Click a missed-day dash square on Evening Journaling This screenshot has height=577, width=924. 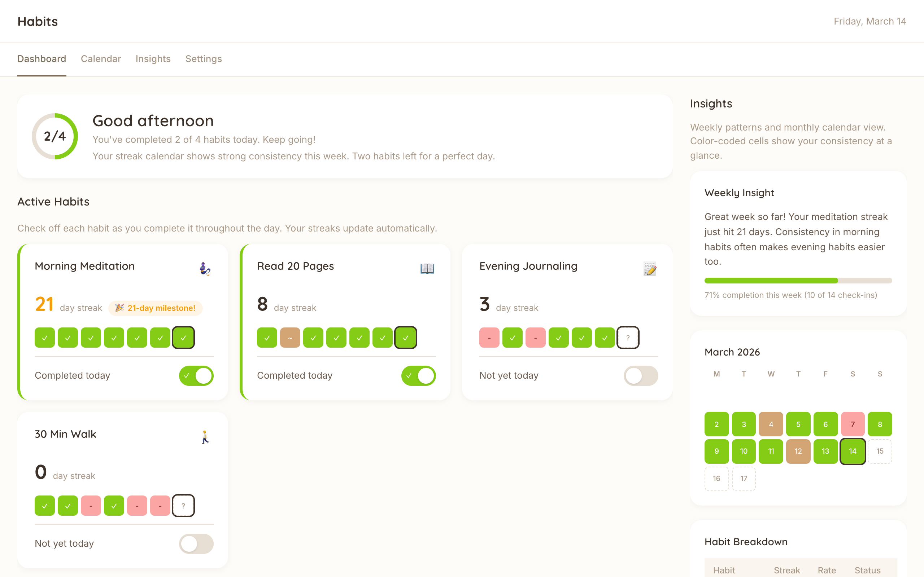489,337
